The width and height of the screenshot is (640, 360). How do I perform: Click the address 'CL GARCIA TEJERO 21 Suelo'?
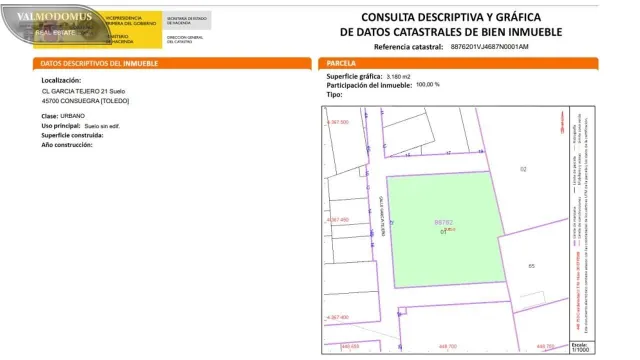click(x=83, y=91)
